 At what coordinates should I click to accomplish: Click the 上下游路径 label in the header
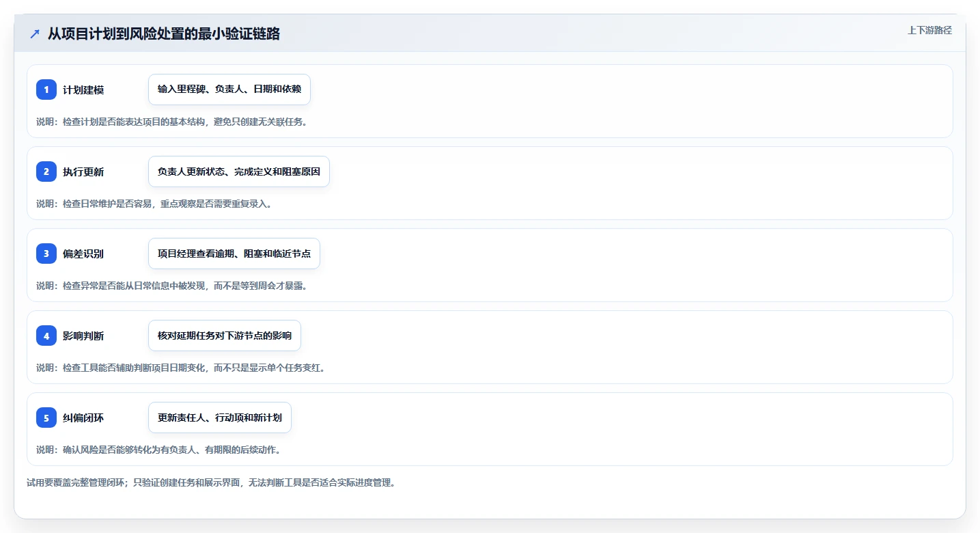click(x=929, y=30)
